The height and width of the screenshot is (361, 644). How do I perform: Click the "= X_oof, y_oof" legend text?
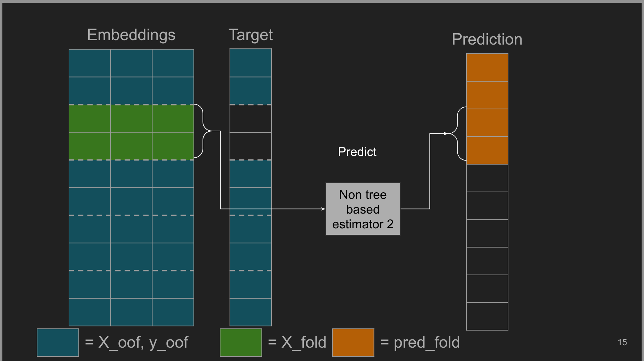pyautogui.click(x=137, y=342)
